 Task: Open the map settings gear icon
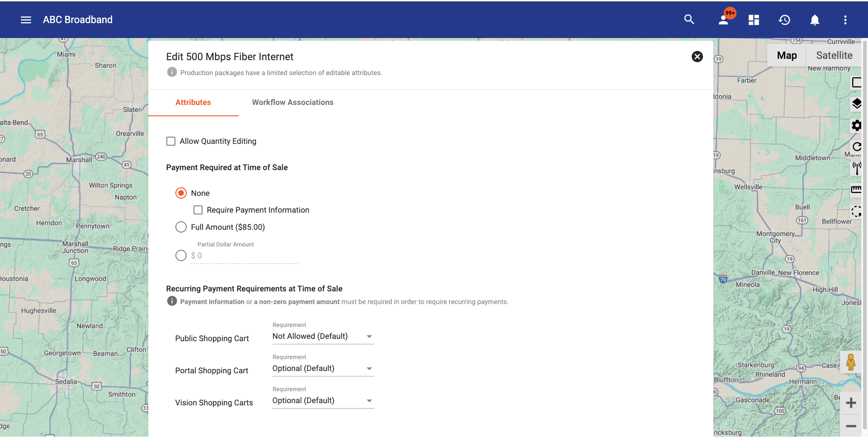(x=857, y=125)
